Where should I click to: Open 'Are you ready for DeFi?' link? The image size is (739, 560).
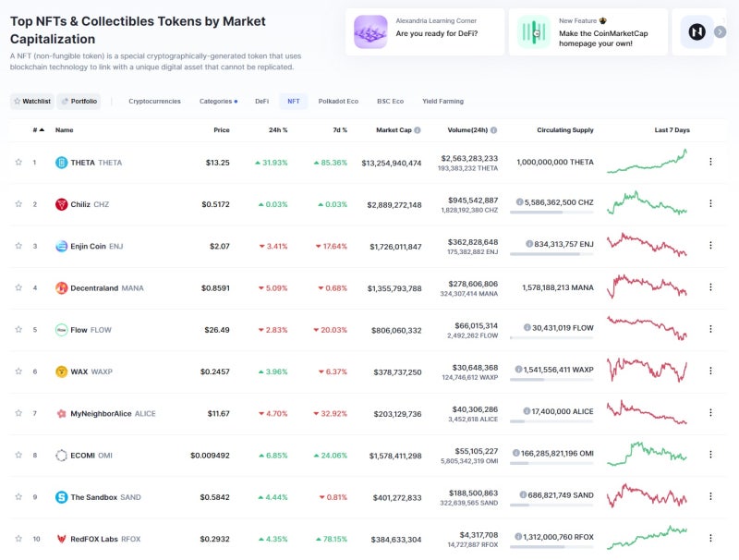(x=437, y=33)
